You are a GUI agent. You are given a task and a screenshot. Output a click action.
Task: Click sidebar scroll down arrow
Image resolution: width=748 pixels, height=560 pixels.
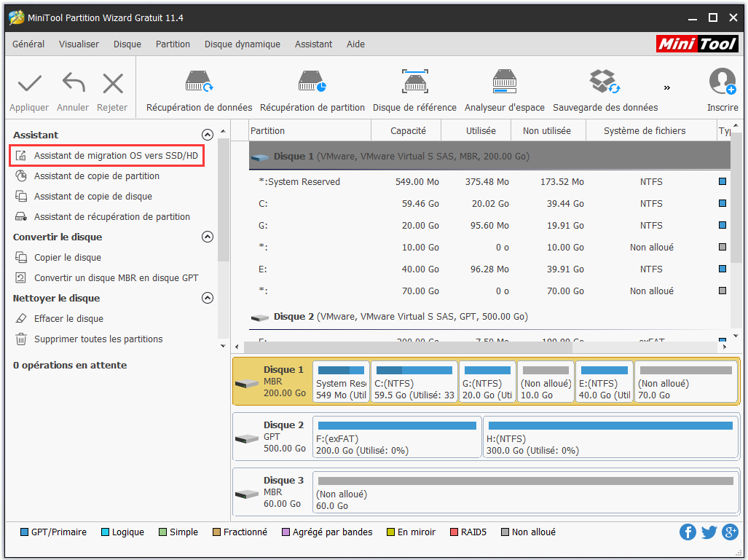tap(223, 346)
